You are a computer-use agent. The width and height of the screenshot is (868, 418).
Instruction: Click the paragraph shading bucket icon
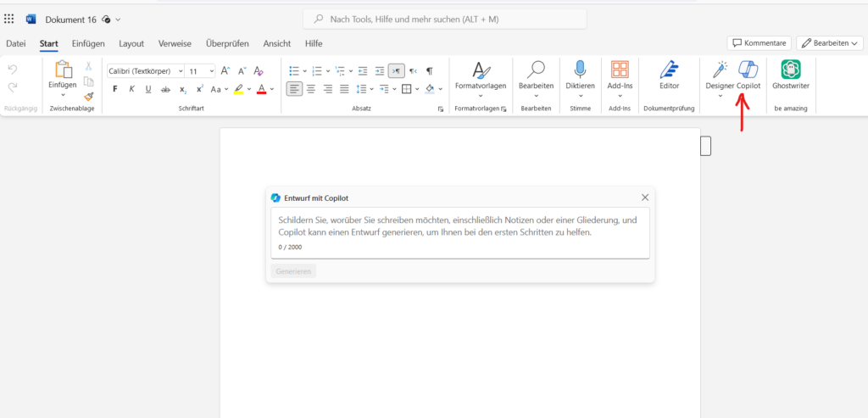pos(430,88)
